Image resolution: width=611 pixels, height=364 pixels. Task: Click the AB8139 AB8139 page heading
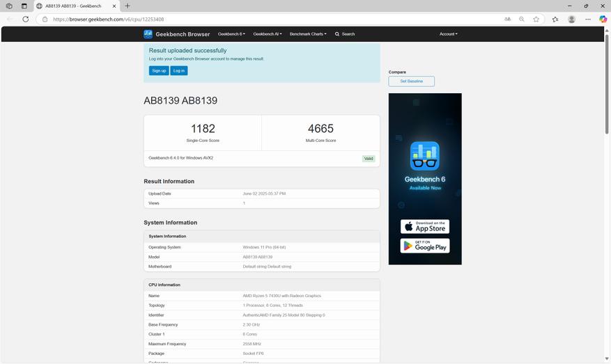click(x=180, y=100)
